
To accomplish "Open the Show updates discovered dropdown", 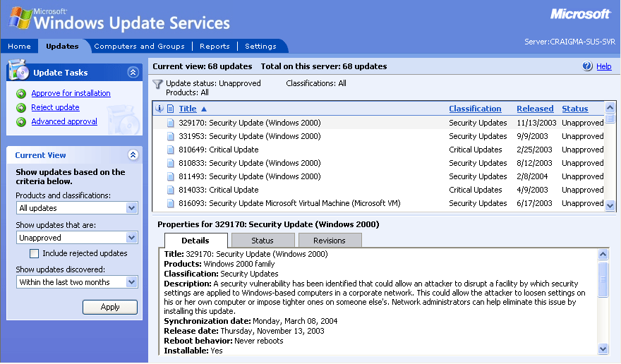I will coord(131,282).
